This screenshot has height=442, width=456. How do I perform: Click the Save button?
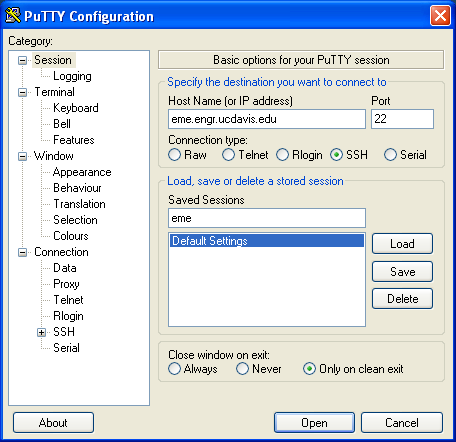pos(402,271)
